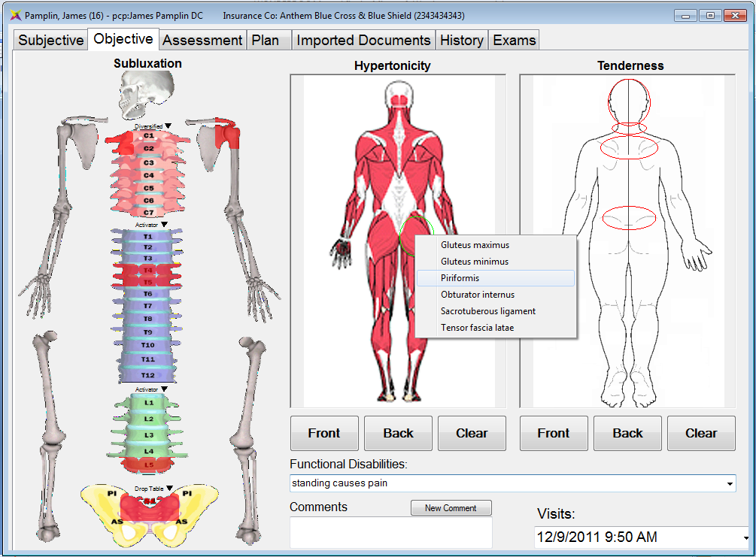Open the Exams tab
Screen dimensions: 756x557
click(x=514, y=40)
